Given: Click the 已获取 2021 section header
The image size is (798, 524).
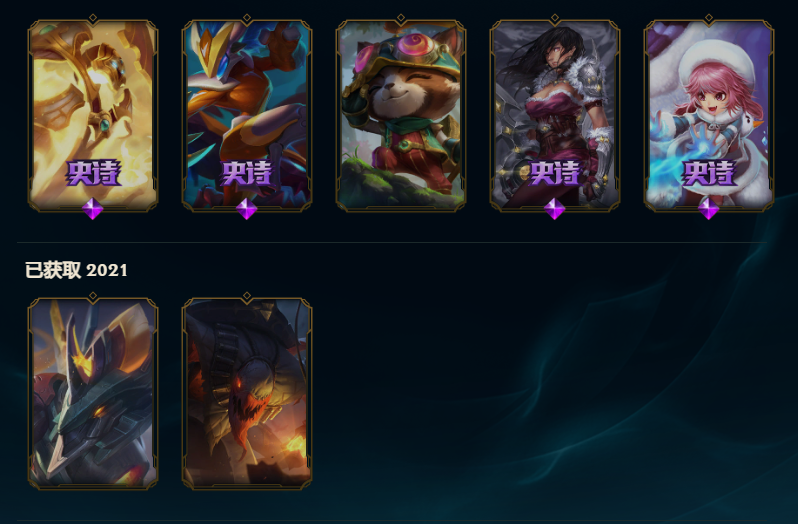Looking at the screenshot, I should pos(76,270).
